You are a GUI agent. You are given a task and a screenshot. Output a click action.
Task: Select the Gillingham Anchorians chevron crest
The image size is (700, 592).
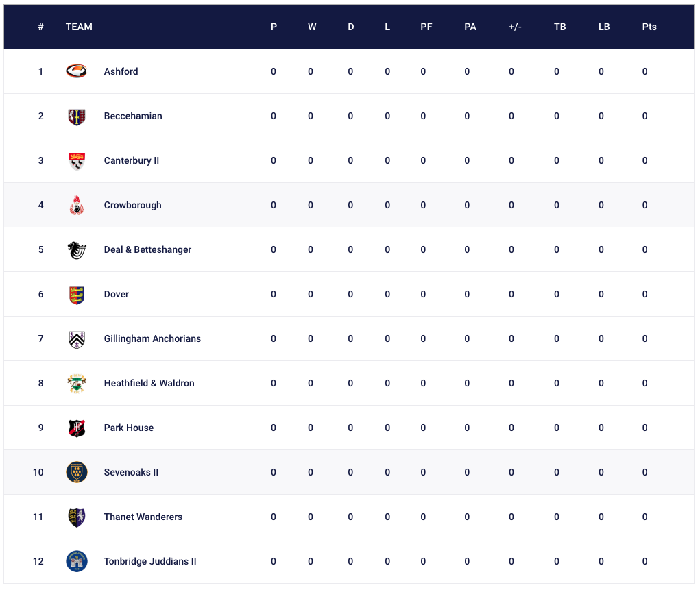click(x=76, y=339)
